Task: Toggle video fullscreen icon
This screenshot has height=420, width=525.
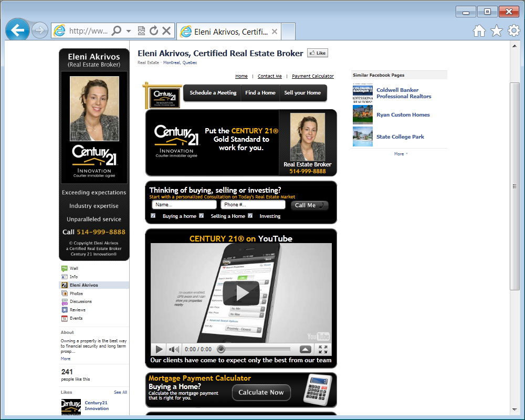Action: pyautogui.click(x=323, y=350)
